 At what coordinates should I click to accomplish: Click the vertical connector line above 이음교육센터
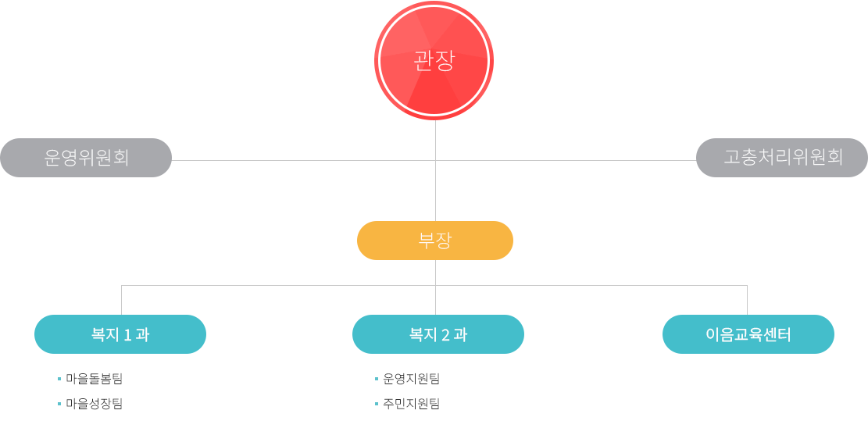[748, 300]
